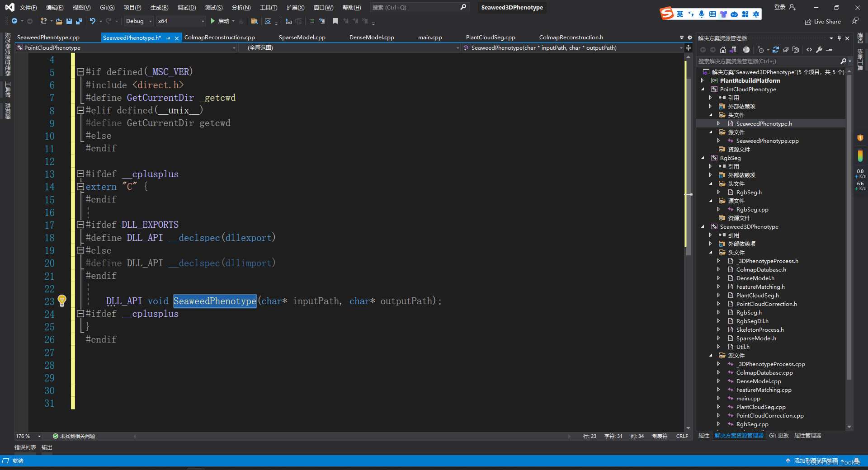Click the Sogou input method S icon

pos(667,14)
